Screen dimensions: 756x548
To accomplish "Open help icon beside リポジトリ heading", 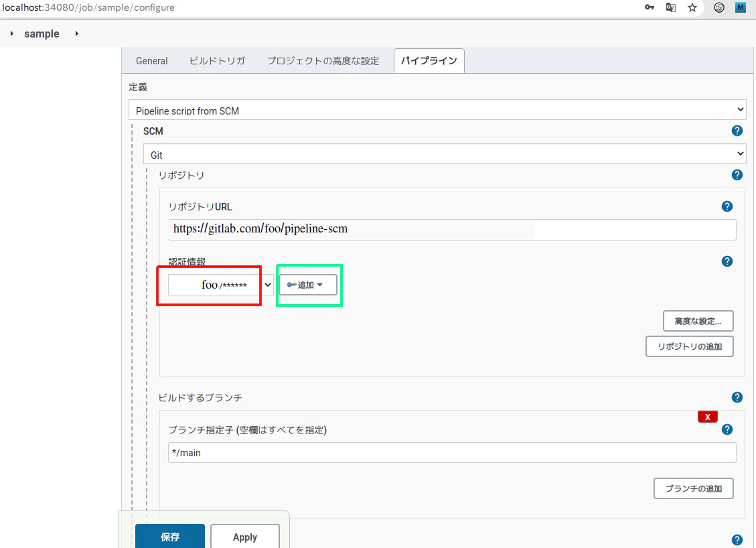I will pyautogui.click(x=737, y=175).
